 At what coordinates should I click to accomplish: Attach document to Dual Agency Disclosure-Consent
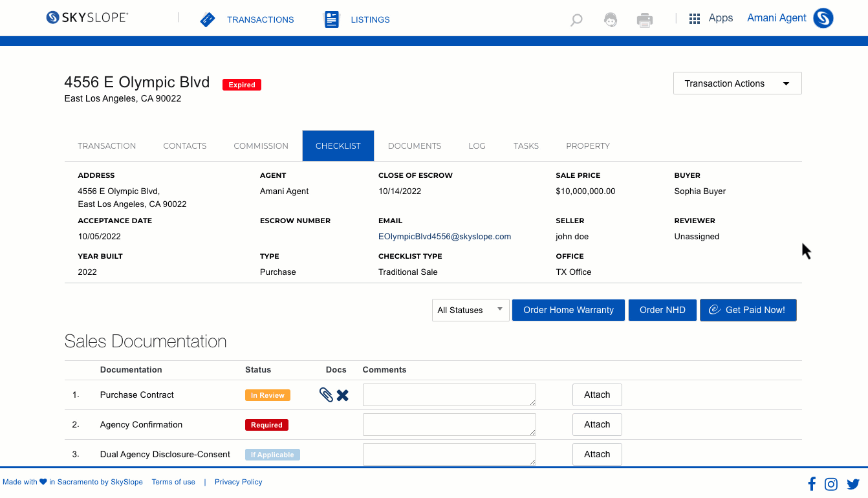(597, 454)
